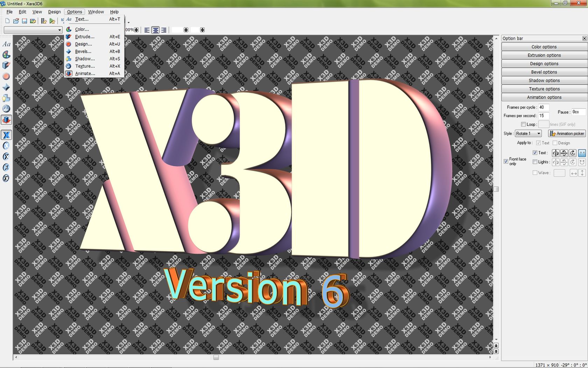Enable the Lights animation checkbox

[x=535, y=162]
